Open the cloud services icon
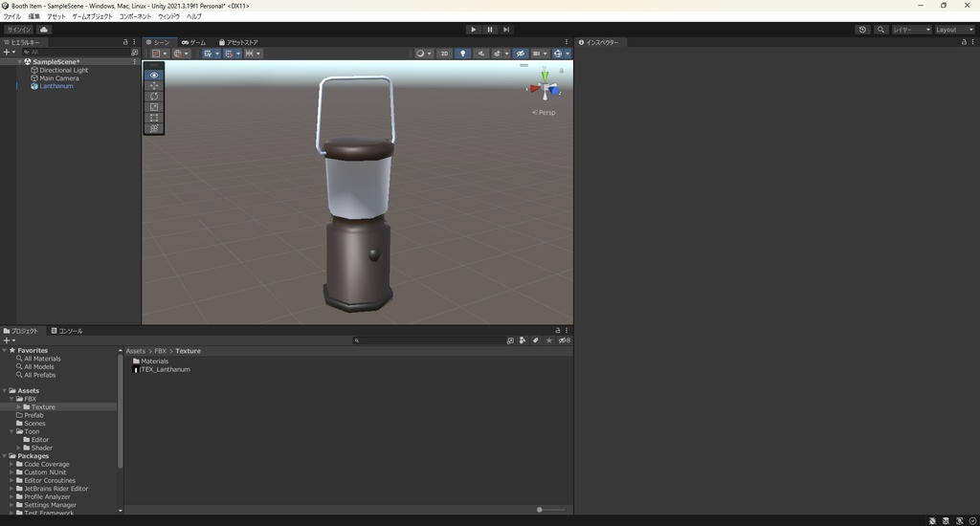Image resolution: width=980 pixels, height=526 pixels. [44, 30]
